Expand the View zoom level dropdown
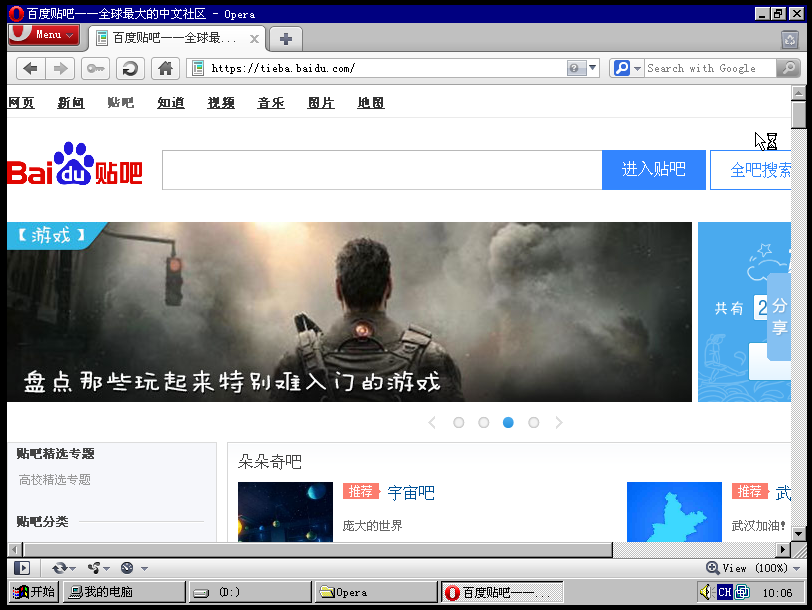This screenshot has width=812, height=610. click(x=796, y=569)
